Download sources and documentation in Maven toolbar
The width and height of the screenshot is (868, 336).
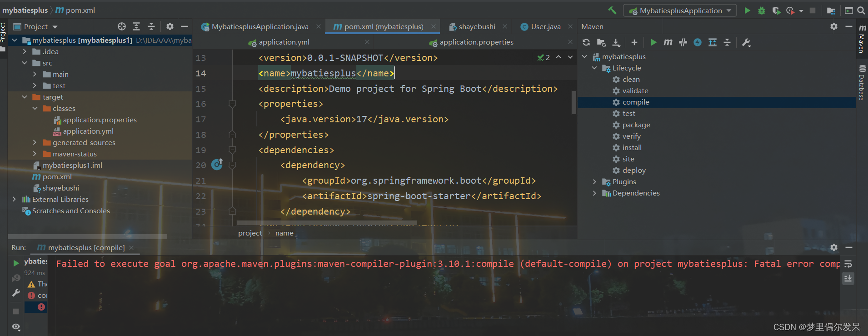tap(616, 42)
